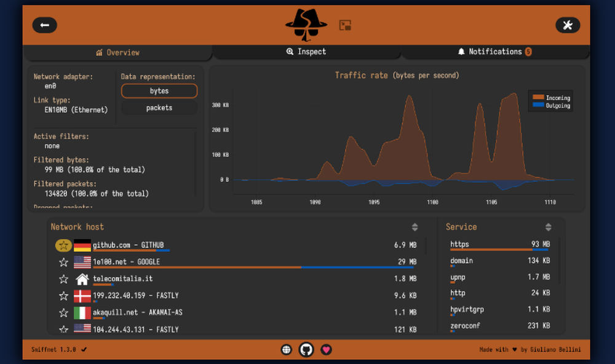This screenshot has width=615, height=364.
Task: Go back using the arrow button
Action: [x=45, y=25]
